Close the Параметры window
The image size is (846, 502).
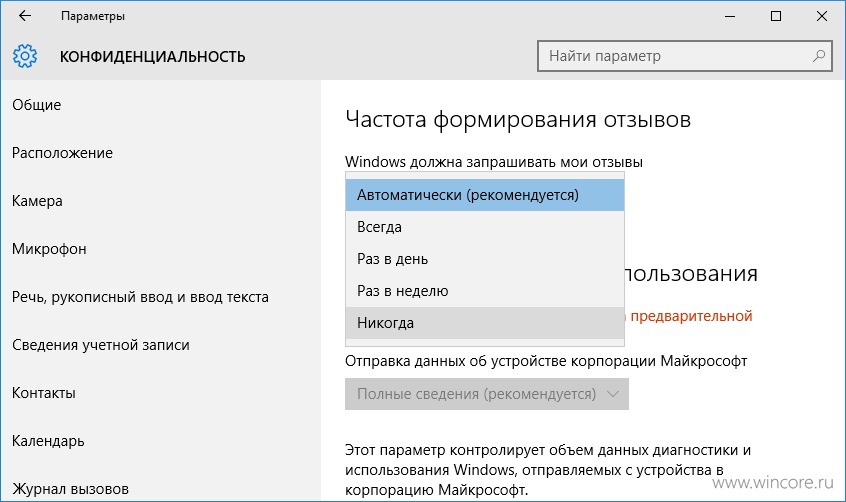coord(822,16)
